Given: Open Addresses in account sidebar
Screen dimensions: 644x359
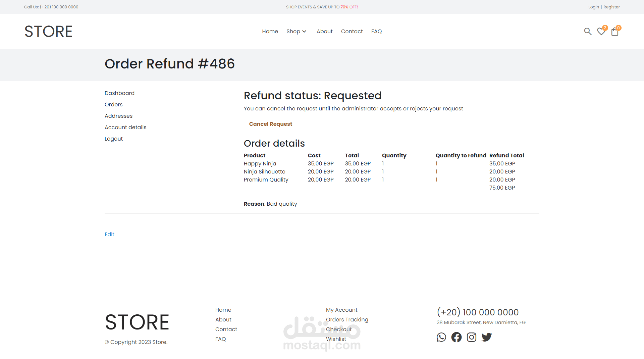Looking at the screenshot, I should pos(118,116).
